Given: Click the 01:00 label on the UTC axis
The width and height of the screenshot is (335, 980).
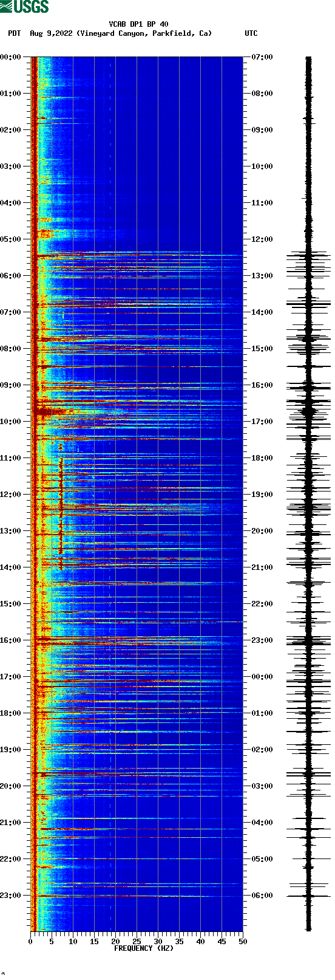Looking at the screenshot, I should [262, 713].
